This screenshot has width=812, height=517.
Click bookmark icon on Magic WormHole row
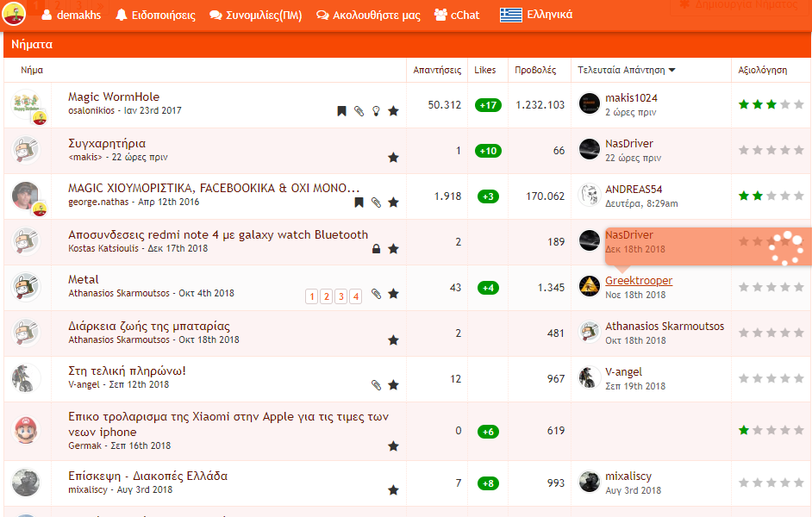coord(342,111)
